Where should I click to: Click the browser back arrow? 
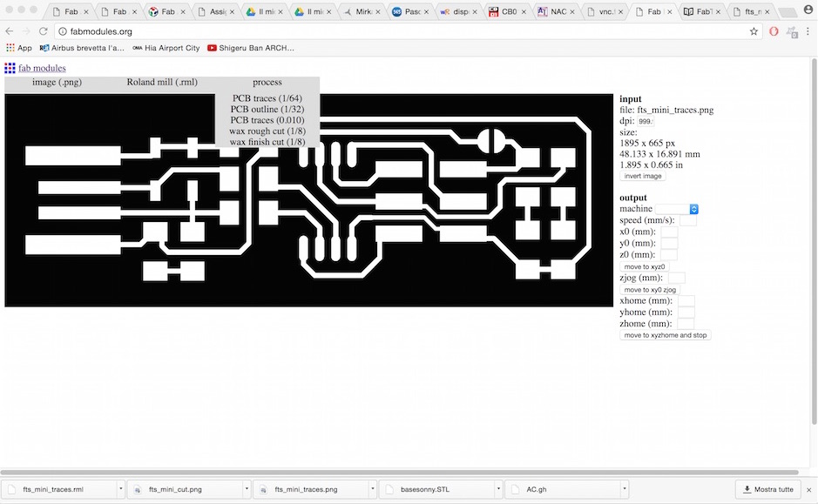10,31
